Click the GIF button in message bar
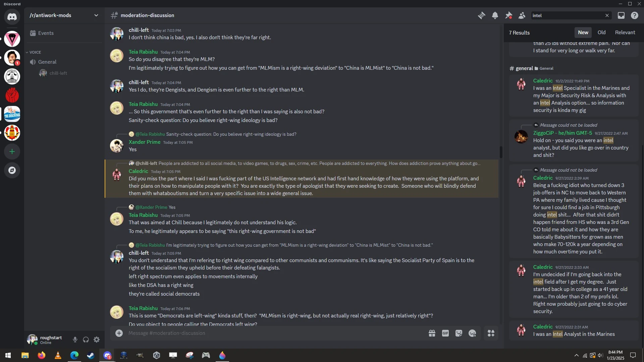Image resolution: width=644 pixels, height=362 pixels. [445, 333]
